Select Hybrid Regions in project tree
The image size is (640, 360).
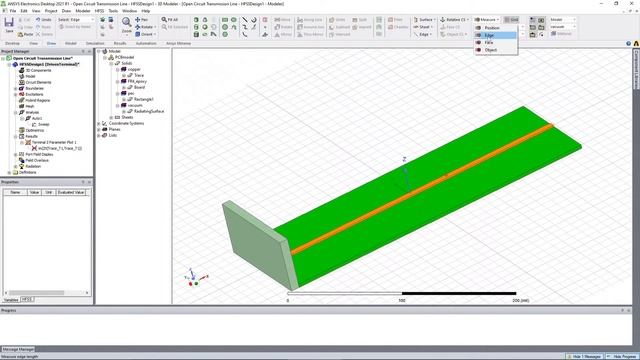tap(38, 100)
